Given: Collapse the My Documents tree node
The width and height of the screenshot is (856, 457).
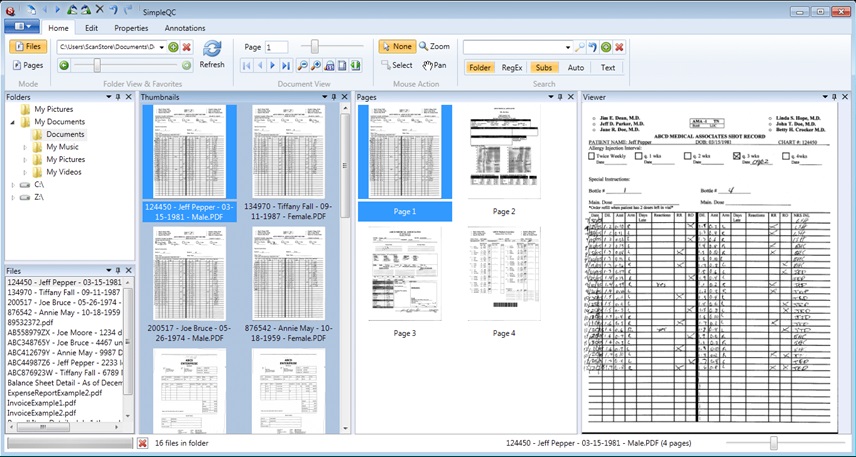Looking at the screenshot, I should 13,122.
